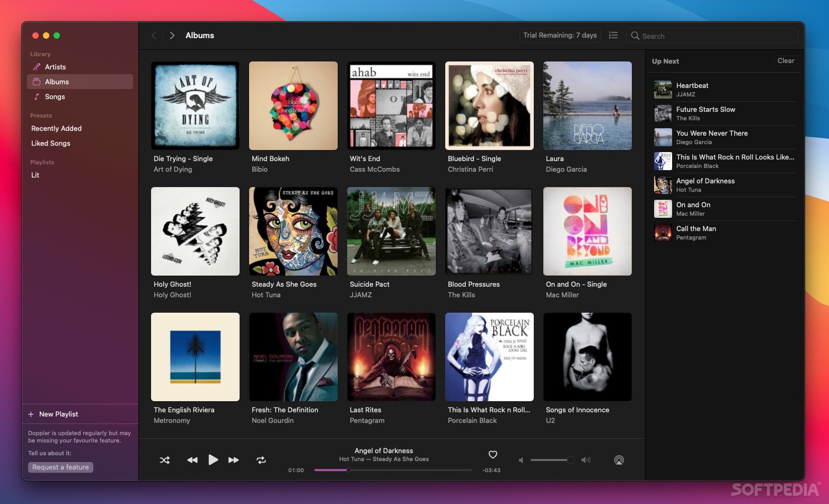The width and height of the screenshot is (829, 504).
Task: Skip back to the previous track
Action: click(192, 460)
